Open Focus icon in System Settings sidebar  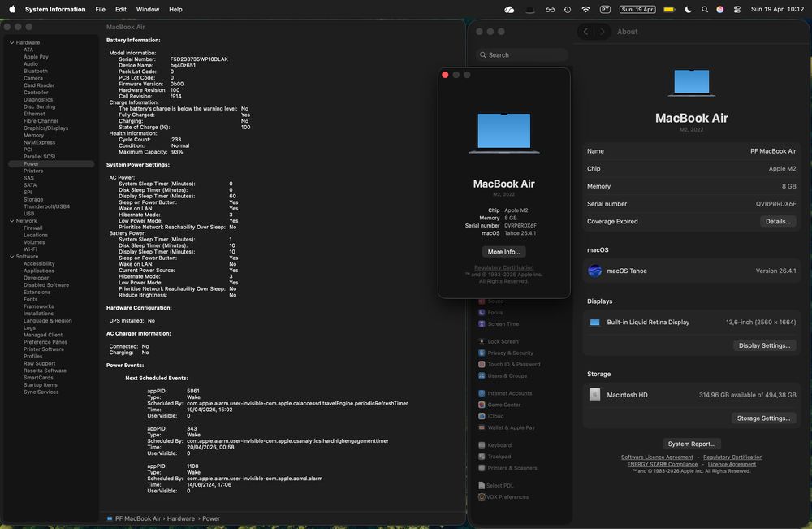[482, 312]
